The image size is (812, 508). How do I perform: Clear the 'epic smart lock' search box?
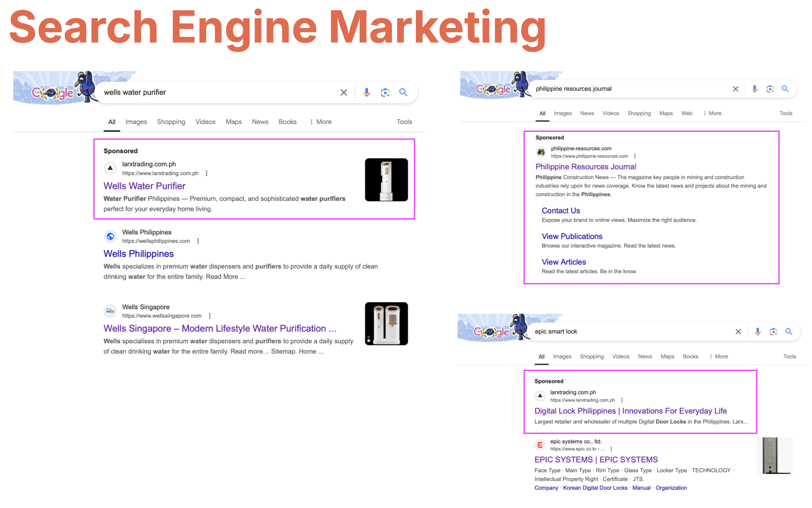pyautogui.click(x=738, y=331)
